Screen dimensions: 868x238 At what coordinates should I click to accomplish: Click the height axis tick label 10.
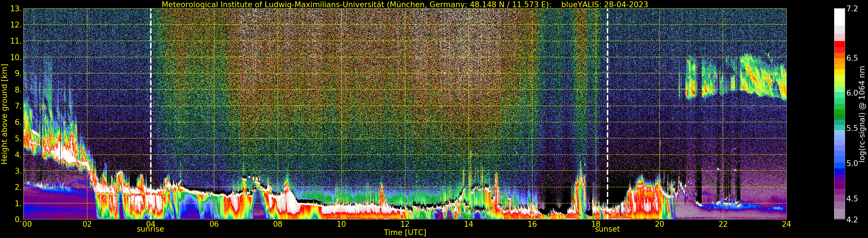coord(16,57)
